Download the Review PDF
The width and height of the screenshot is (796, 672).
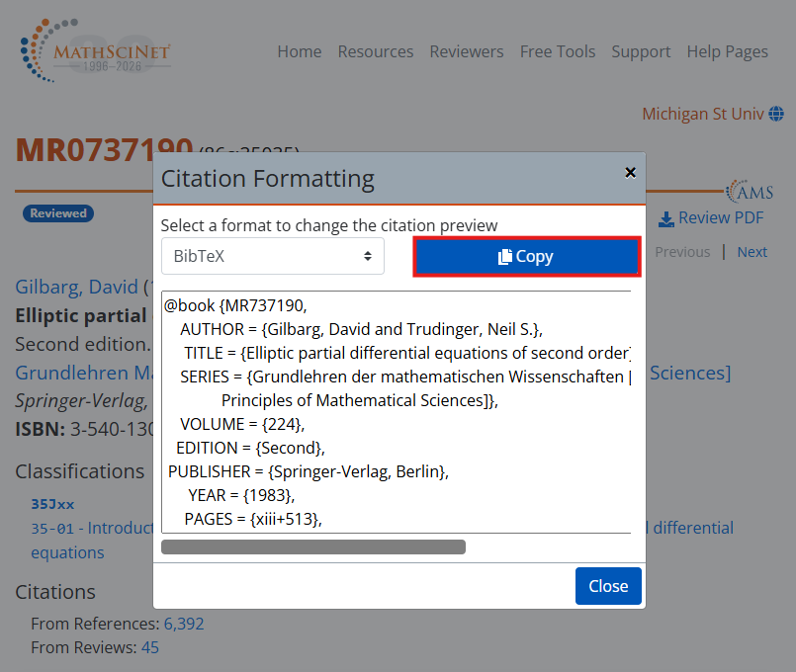[x=711, y=218]
